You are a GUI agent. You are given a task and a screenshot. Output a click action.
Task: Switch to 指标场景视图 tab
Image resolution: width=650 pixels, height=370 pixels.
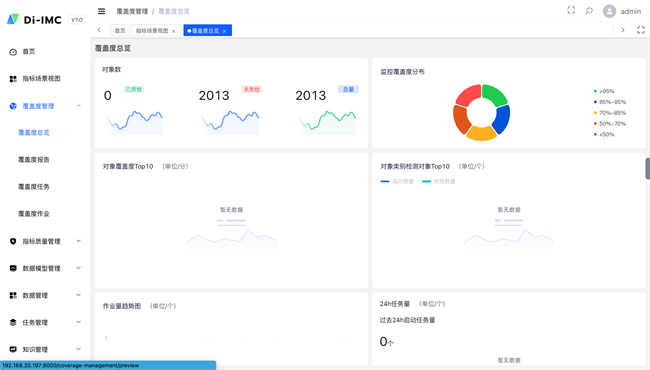152,31
